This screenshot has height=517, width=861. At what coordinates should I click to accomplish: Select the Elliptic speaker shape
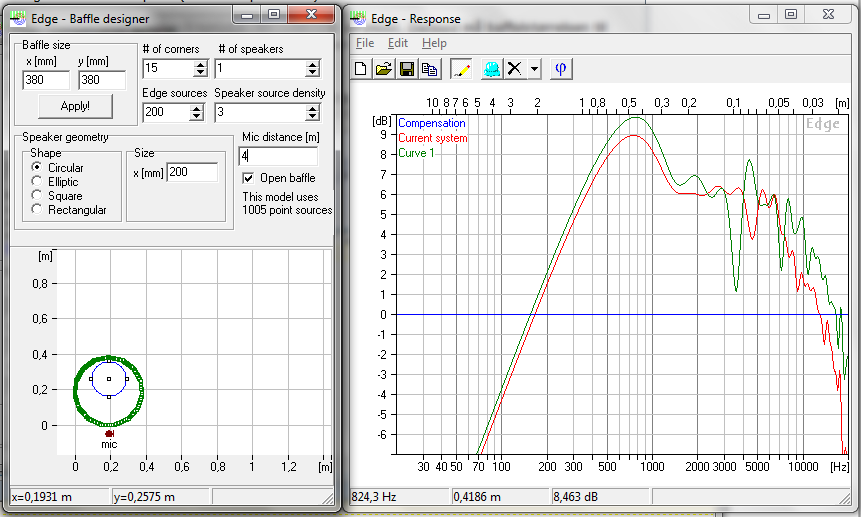click(37, 182)
